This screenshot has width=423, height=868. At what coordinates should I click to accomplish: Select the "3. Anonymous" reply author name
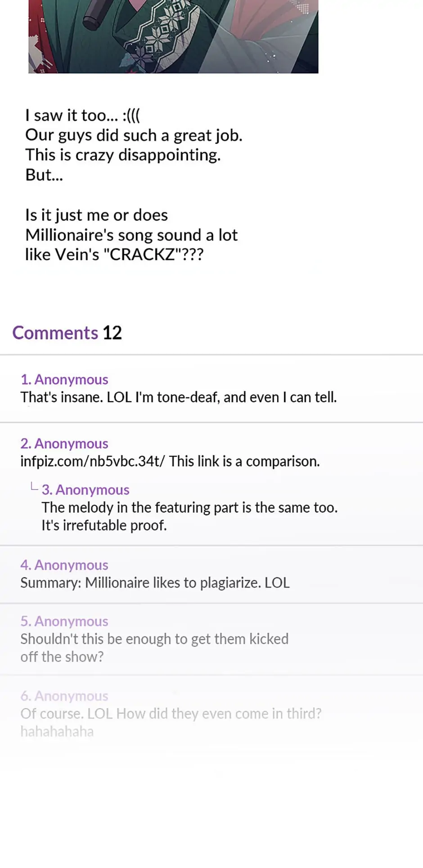click(85, 490)
